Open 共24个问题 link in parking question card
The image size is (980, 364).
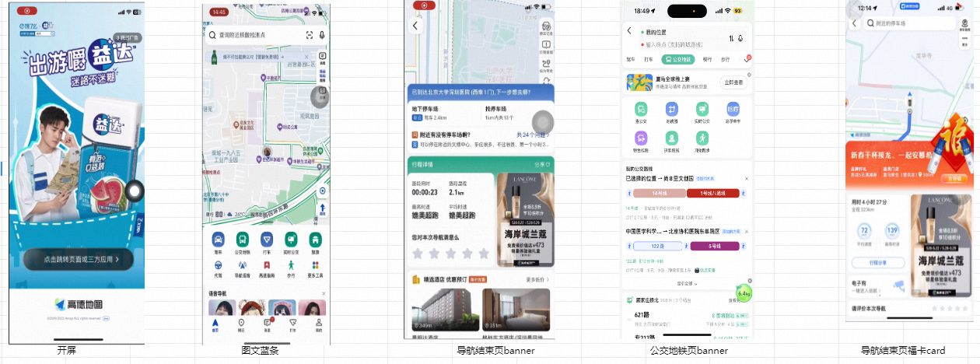pyautogui.click(x=533, y=135)
